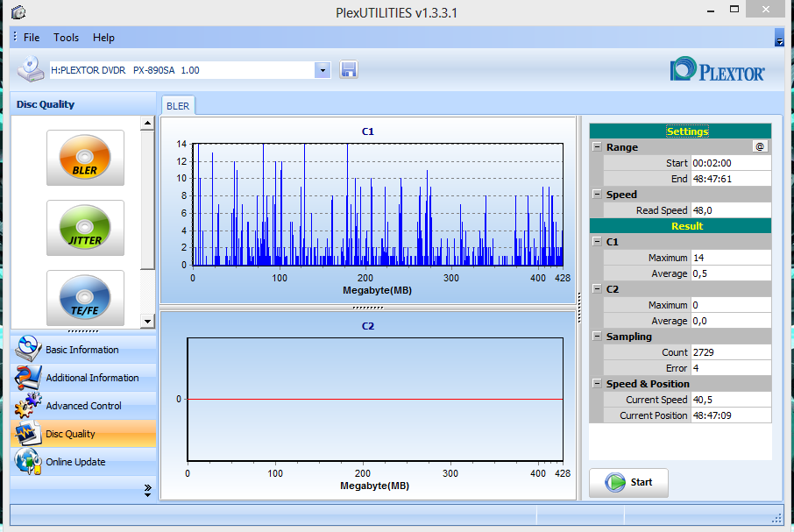Open the File menu
The image size is (794, 532).
coord(32,38)
